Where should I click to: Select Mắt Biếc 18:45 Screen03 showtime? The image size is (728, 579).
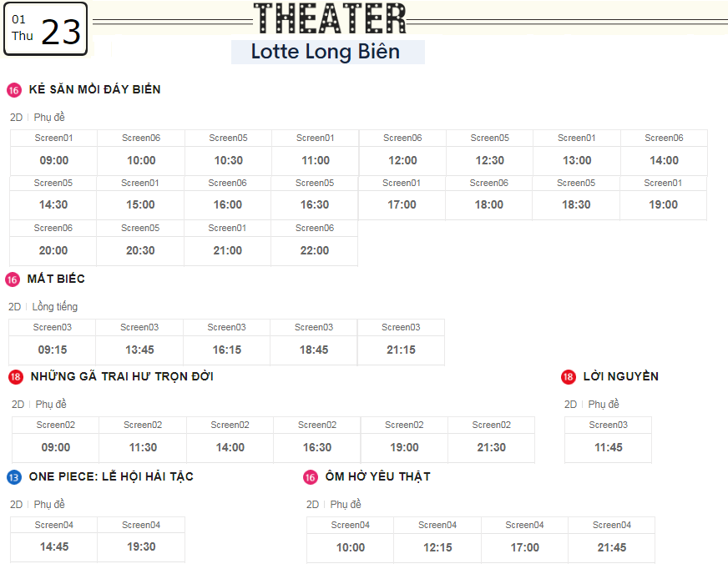click(x=314, y=342)
